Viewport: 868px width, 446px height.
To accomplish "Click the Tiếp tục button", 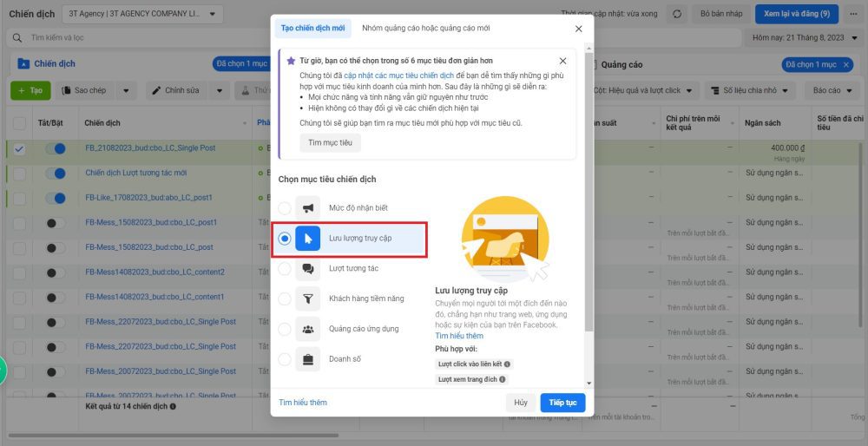I will click(x=562, y=403).
